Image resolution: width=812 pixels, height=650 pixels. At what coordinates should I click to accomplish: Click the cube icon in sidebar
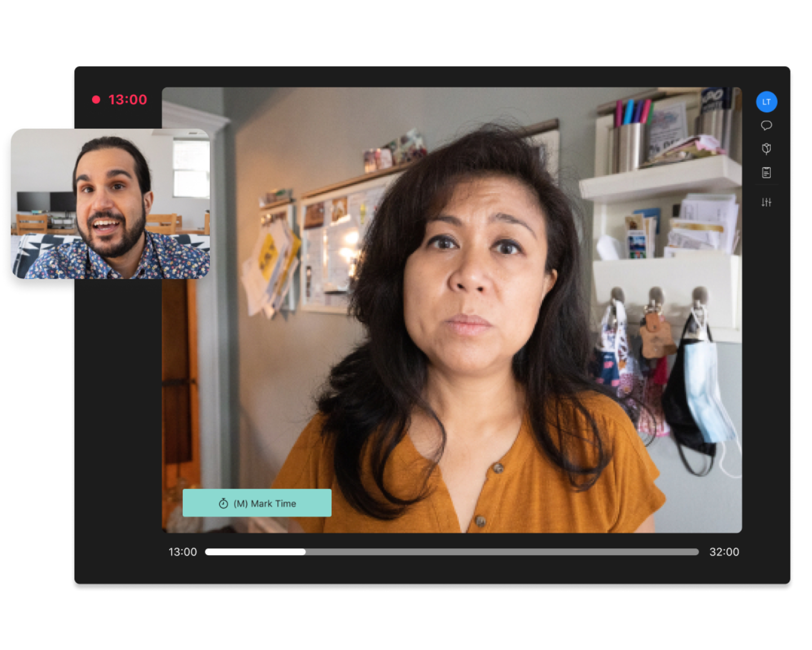766,148
